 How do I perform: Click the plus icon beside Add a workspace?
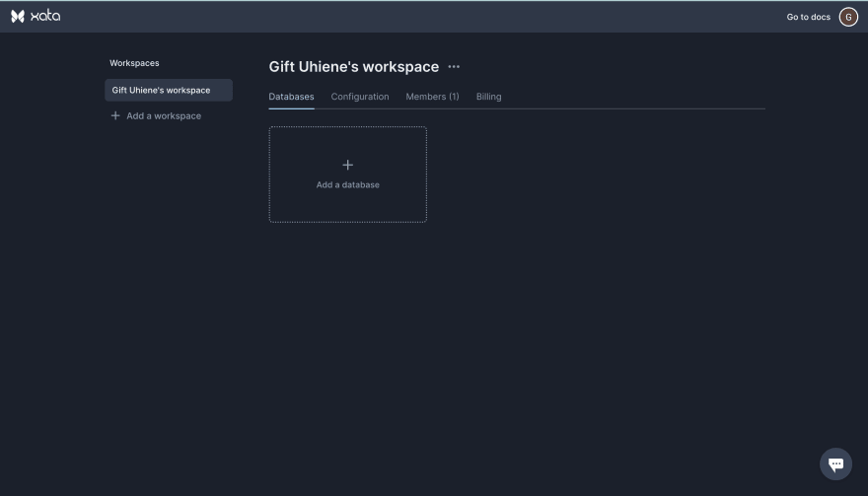tap(115, 115)
